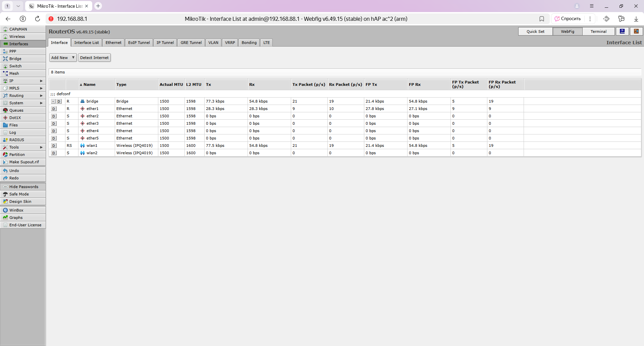Switch to the EoIP Tunnel tab
This screenshot has width=644, height=346.
click(x=139, y=43)
